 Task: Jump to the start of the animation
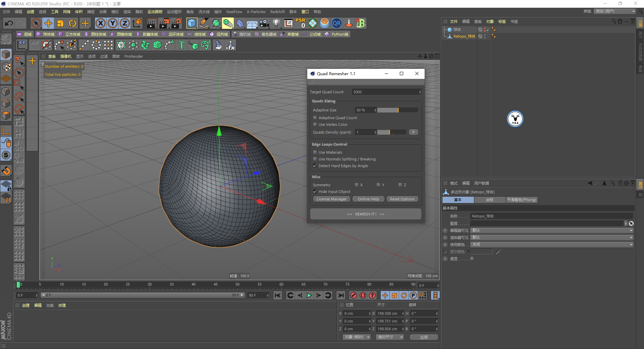click(x=278, y=295)
